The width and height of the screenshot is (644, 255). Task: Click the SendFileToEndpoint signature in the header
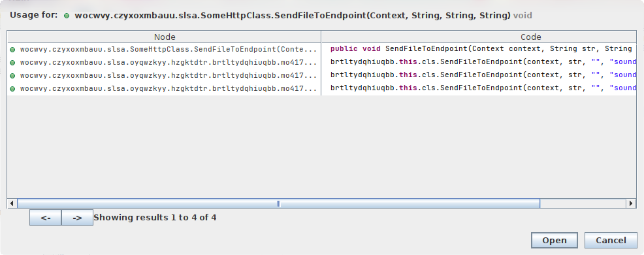point(293,16)
